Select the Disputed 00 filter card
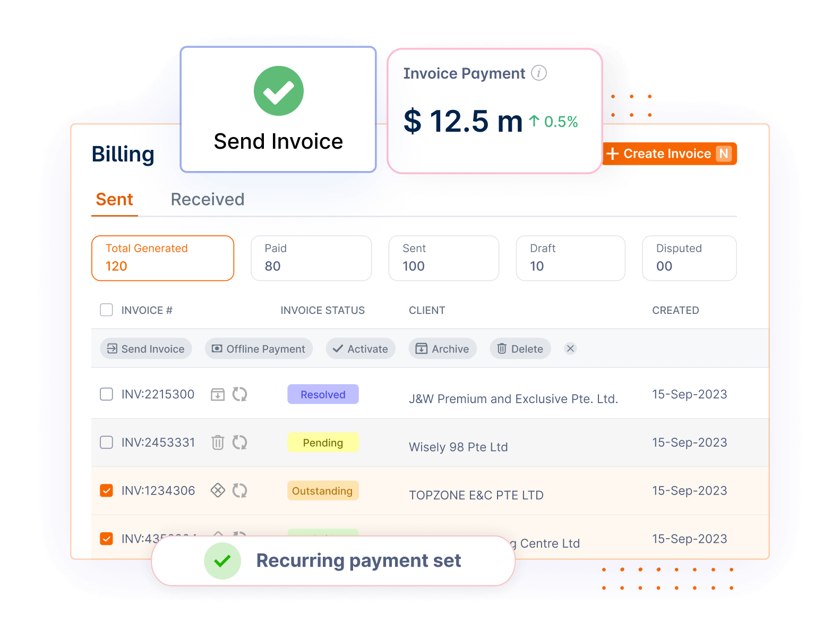Image resolution: width=840 pixels, height=639 pixels. (x=689, y=258)
